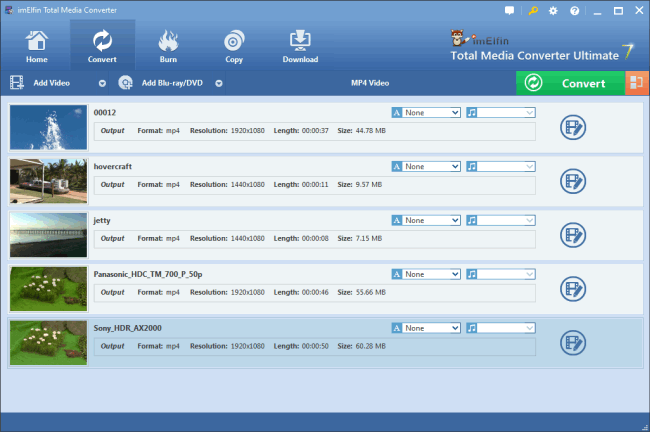Screen dimensions: 650x432
Task: Click the title text hovercraft
Action: (113, 166)
